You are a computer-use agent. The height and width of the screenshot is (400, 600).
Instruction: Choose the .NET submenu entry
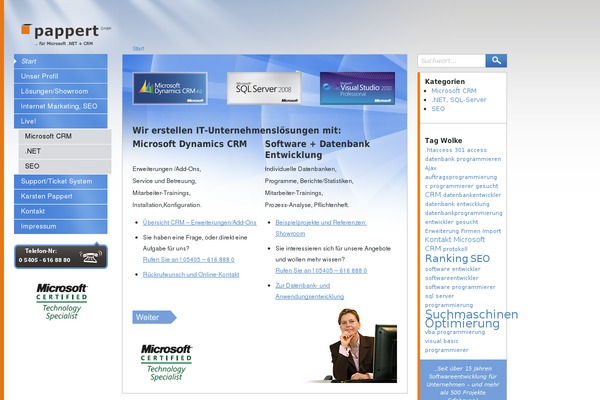coord(65,151)
